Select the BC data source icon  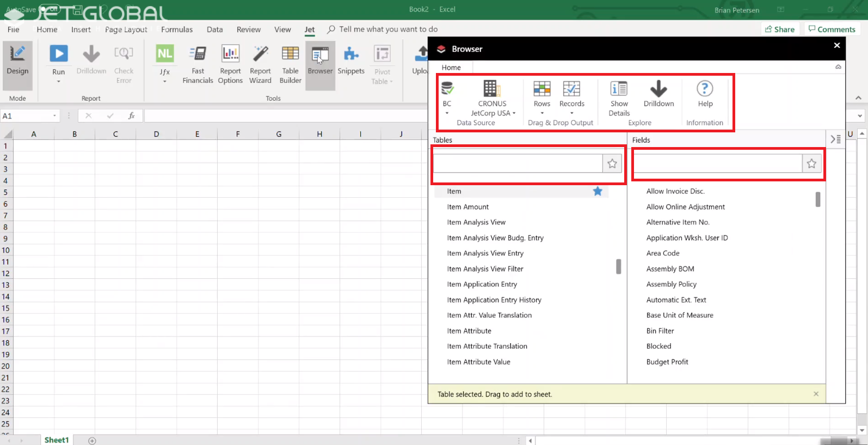click(447, 89)
